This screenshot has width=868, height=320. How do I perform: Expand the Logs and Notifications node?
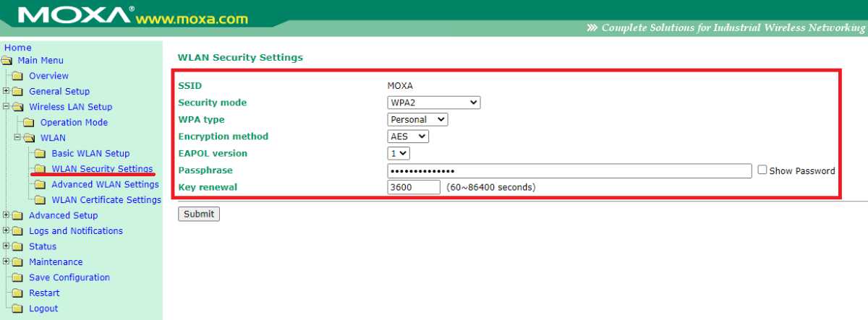coord(6,231)
